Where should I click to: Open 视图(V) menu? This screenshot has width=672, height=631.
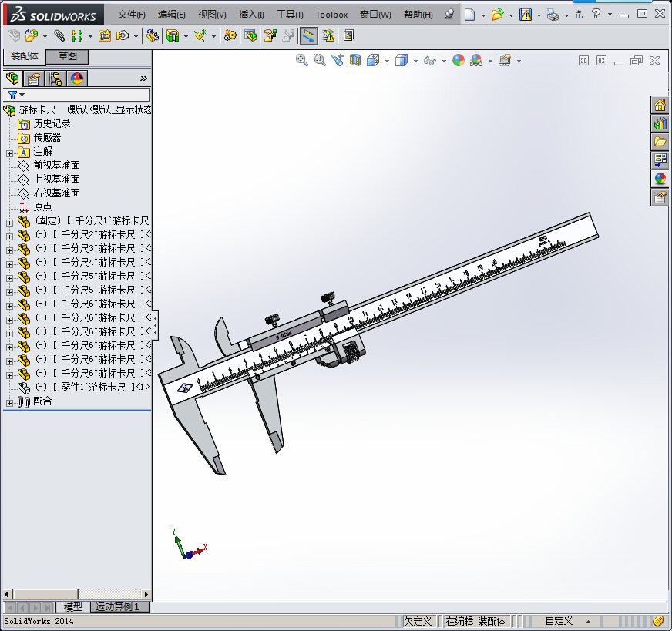click(x=212, y=15)
